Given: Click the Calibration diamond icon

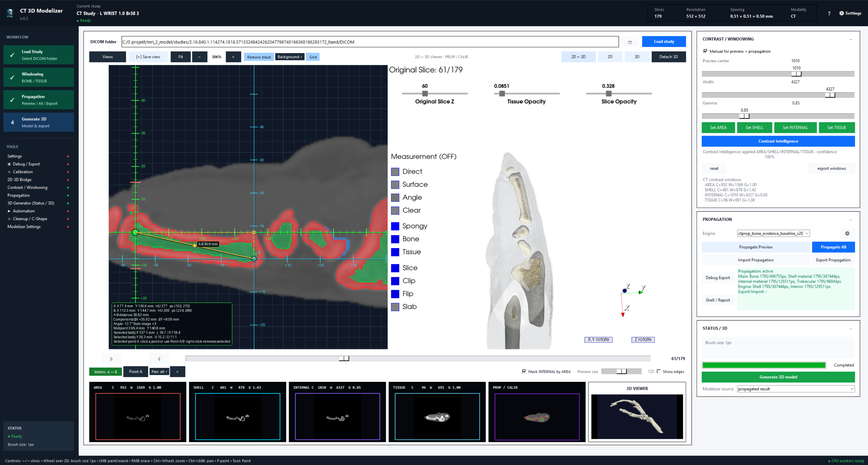Looking at the screenshot, I should click(x=9, y=172).
